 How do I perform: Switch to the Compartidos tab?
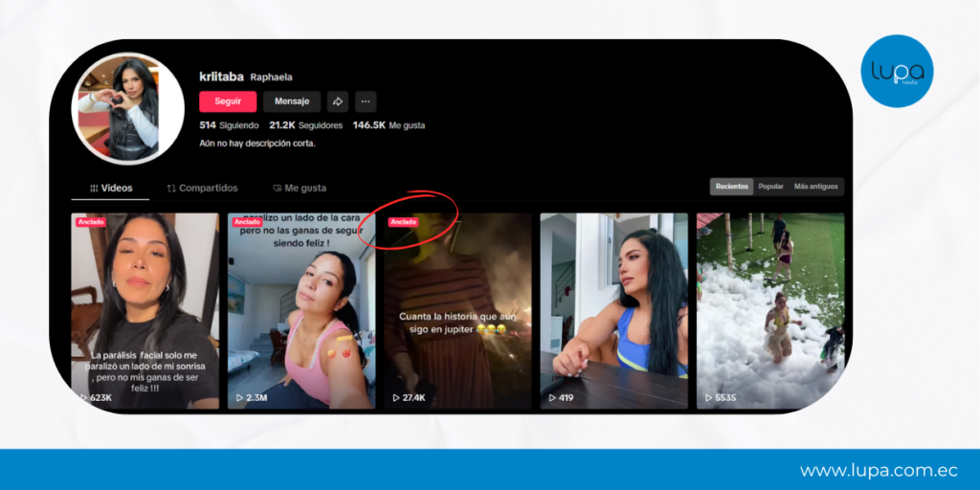pos(203,189)
